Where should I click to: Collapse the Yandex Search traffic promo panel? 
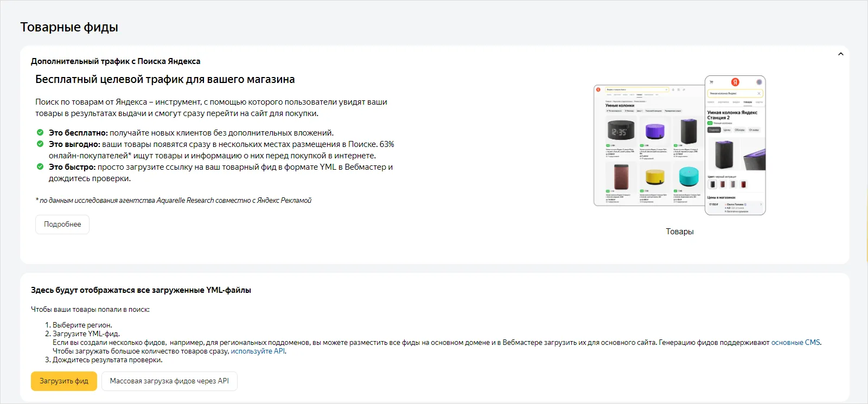pyautogui.click(x=840, y=54)
